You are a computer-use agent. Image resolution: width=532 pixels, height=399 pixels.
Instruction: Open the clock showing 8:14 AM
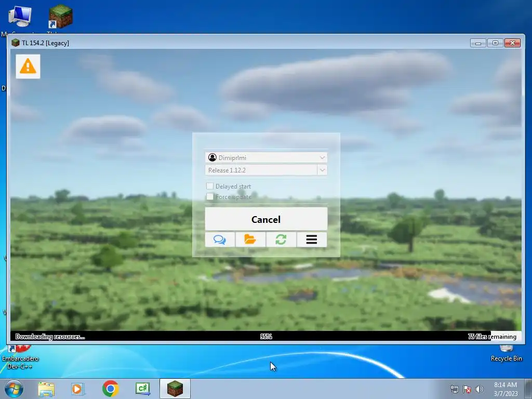(x=505, y=389)
